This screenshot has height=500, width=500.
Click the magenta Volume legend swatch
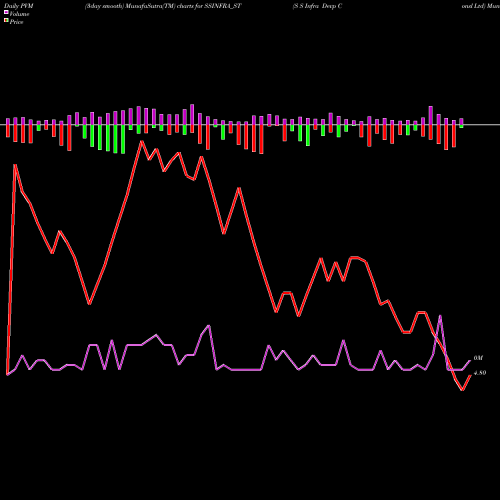coord(6,12)
